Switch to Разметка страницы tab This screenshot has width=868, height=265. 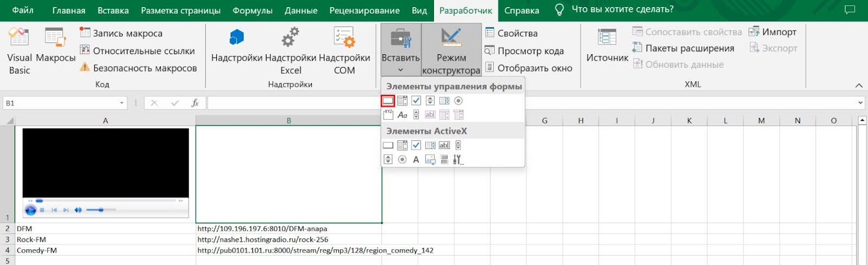coord(181,10)
